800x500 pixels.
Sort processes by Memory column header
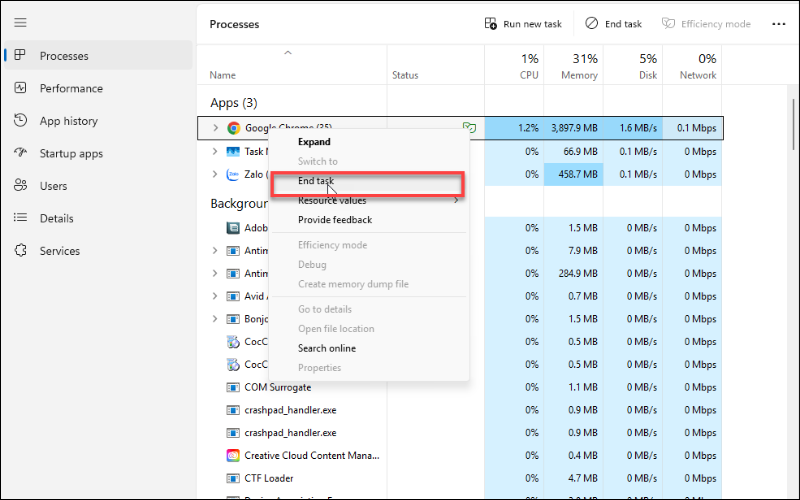pyautogui.click(x=573, y=65)
